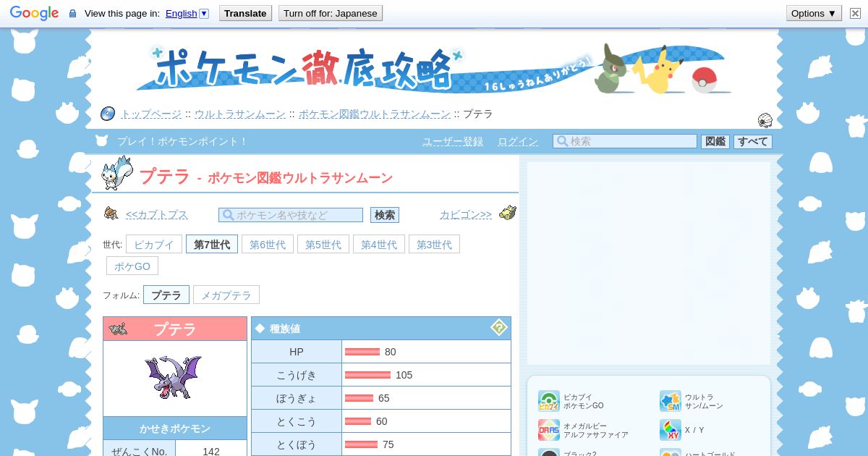Click the かせきポケモン category text

point(175,428)
